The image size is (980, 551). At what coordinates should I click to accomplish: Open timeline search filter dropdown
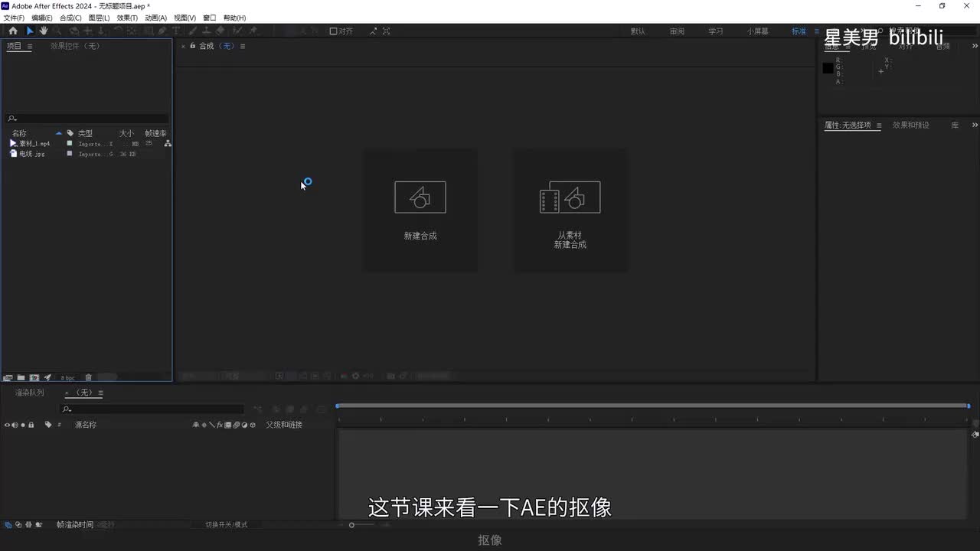pos(67,409)
